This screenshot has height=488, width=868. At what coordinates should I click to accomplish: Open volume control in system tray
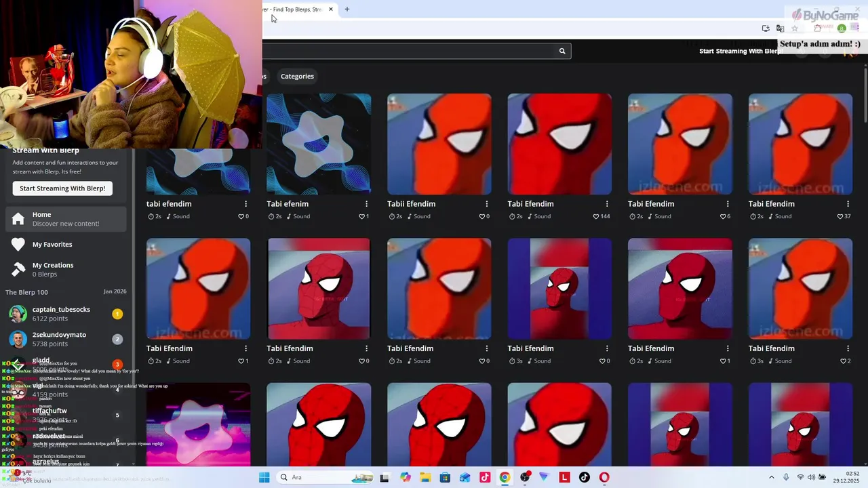[x=811, y=477]
